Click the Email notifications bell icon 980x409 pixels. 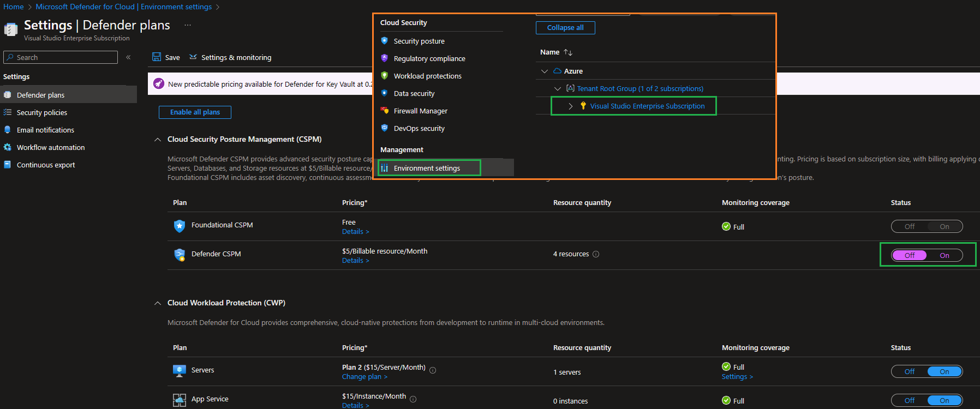tap(8, 130)
